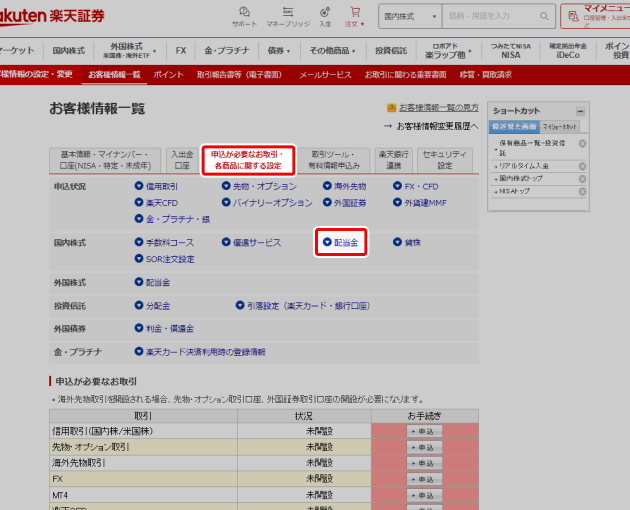This screenshot has height=510, width=630.
Task: Open the iDeCo navigation item
Action: point(568,51)
